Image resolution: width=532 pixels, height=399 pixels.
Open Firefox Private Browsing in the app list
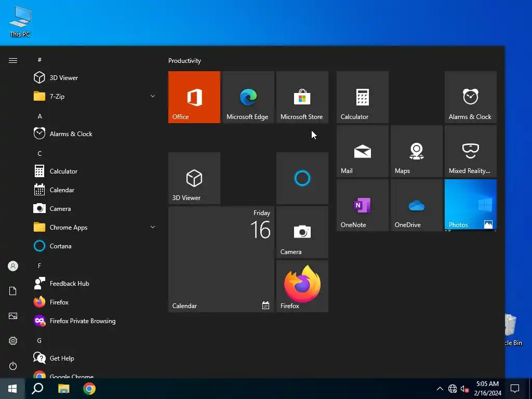[x=95, y=321]
